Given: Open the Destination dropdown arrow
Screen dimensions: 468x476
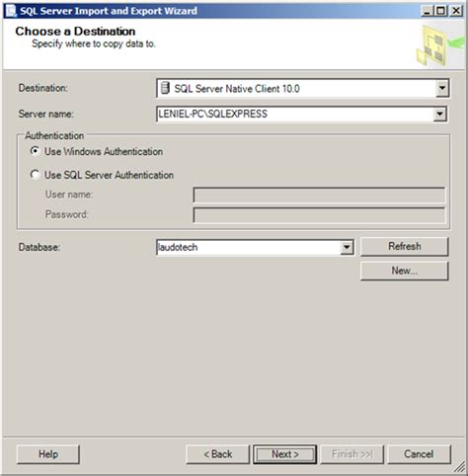Looking at the screenshot, I should [442, 88].
